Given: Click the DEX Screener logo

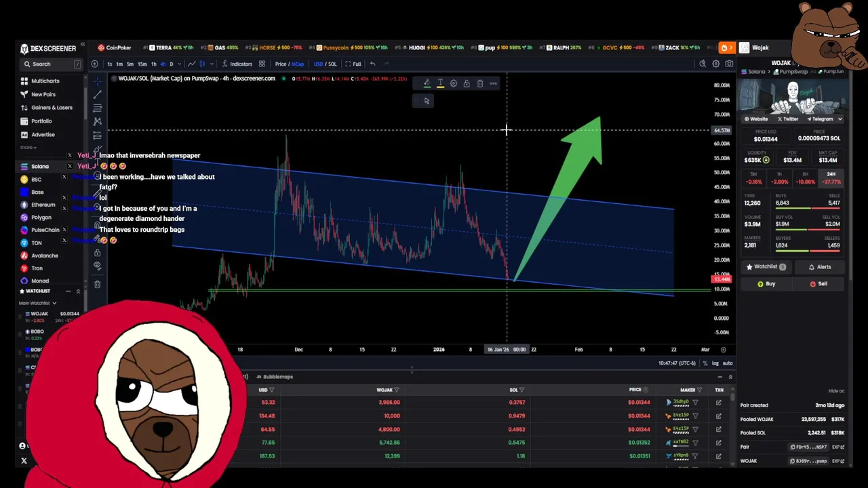Looking at the screenshot, I should 47,48.
